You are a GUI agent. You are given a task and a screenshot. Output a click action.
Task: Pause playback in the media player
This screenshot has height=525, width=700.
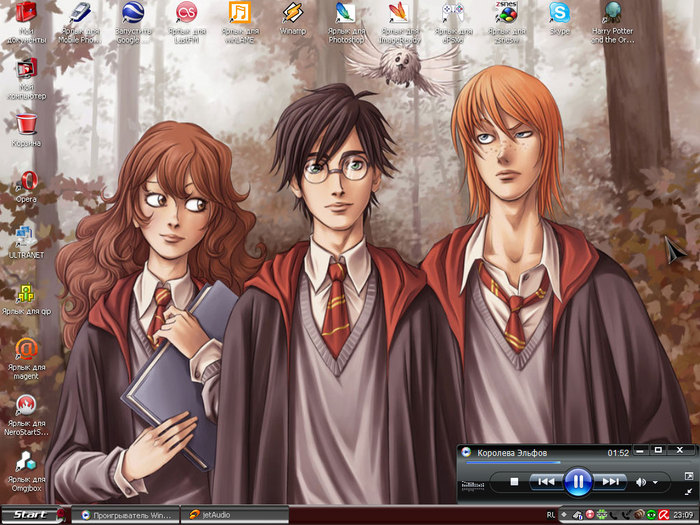[x=578, y=481]
